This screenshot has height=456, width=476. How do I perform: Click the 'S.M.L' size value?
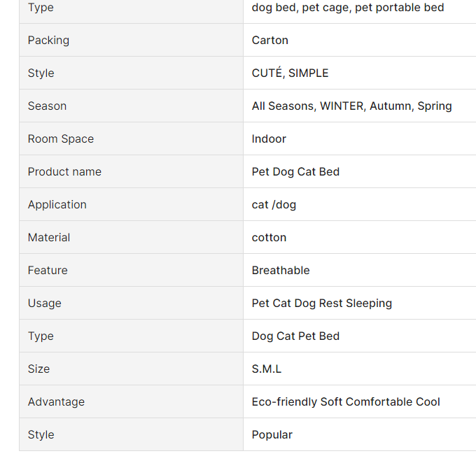[266, 369]
